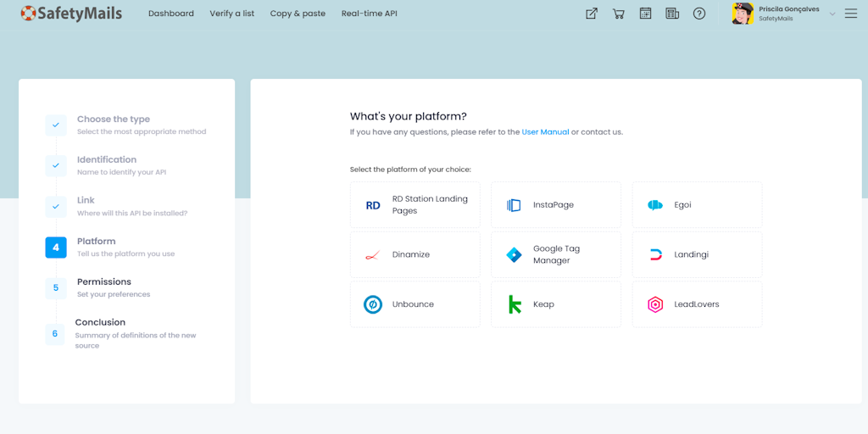
Task: Go to Verify a list
Action: point(232,14)
